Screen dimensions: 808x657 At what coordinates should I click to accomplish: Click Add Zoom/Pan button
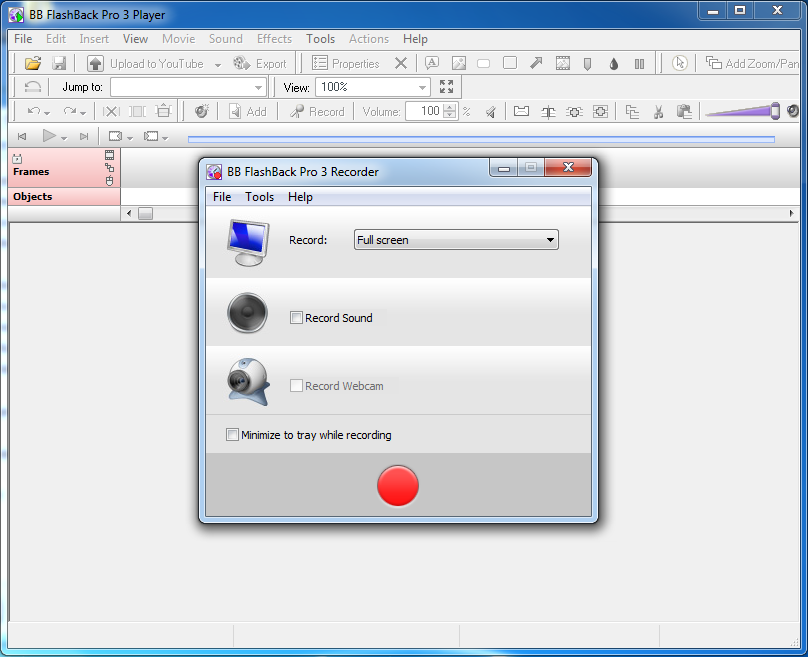tap(752, 63)
